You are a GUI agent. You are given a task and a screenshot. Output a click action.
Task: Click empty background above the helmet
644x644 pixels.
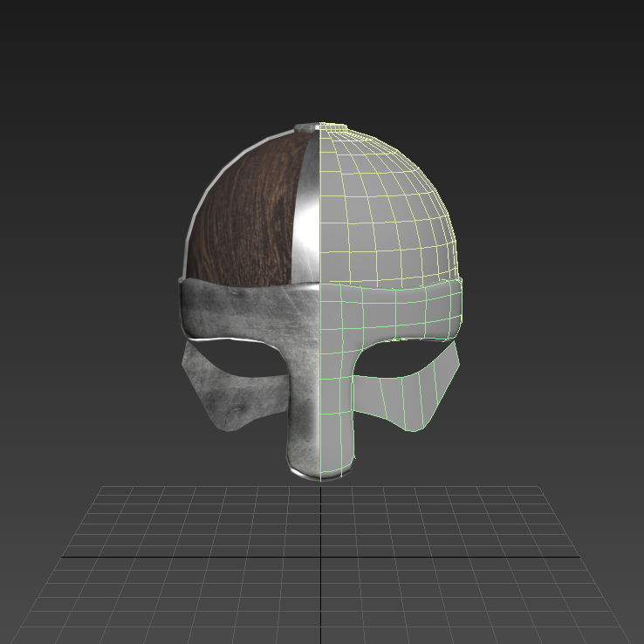(x=321, y=52)
